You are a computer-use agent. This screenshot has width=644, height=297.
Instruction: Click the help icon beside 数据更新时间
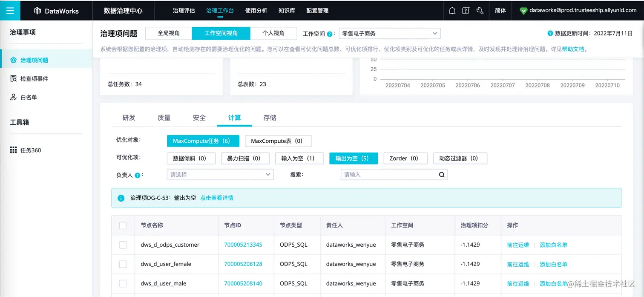click(x=550, y=33)
